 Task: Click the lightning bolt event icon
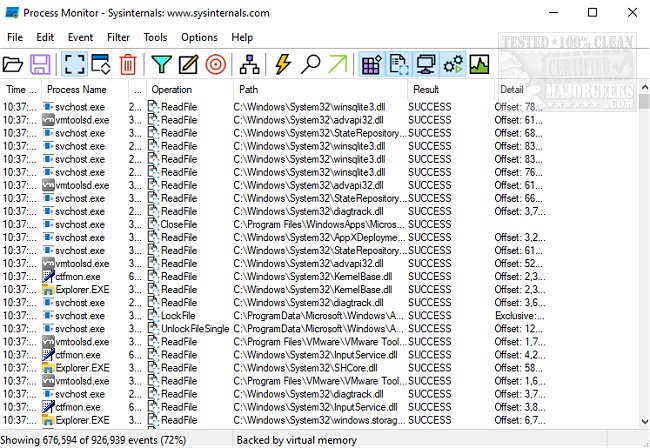(283, 65)
